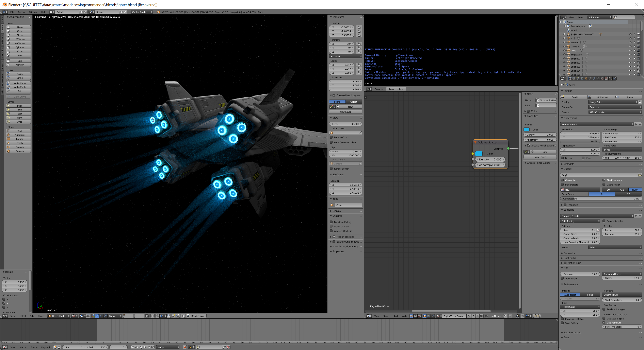
Task: Click the record keyframe button in timeline
Action: (185, 347)
